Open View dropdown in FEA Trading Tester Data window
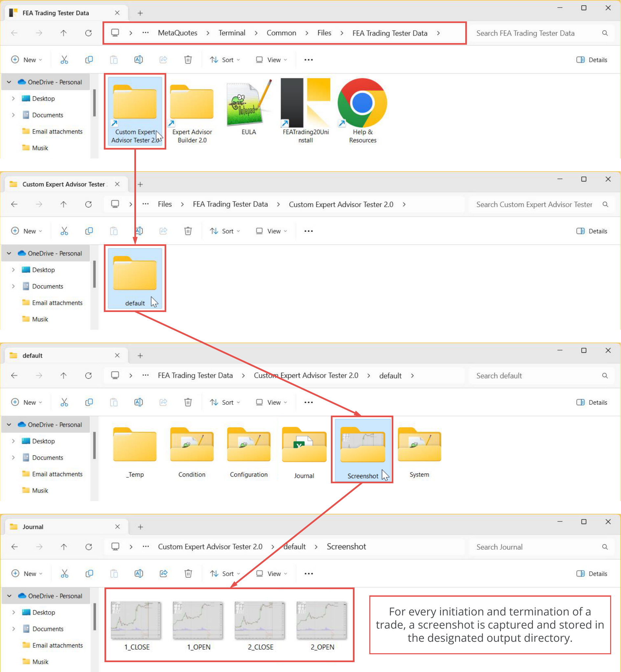Screen dimensions: 621x672 coord(271,60)
